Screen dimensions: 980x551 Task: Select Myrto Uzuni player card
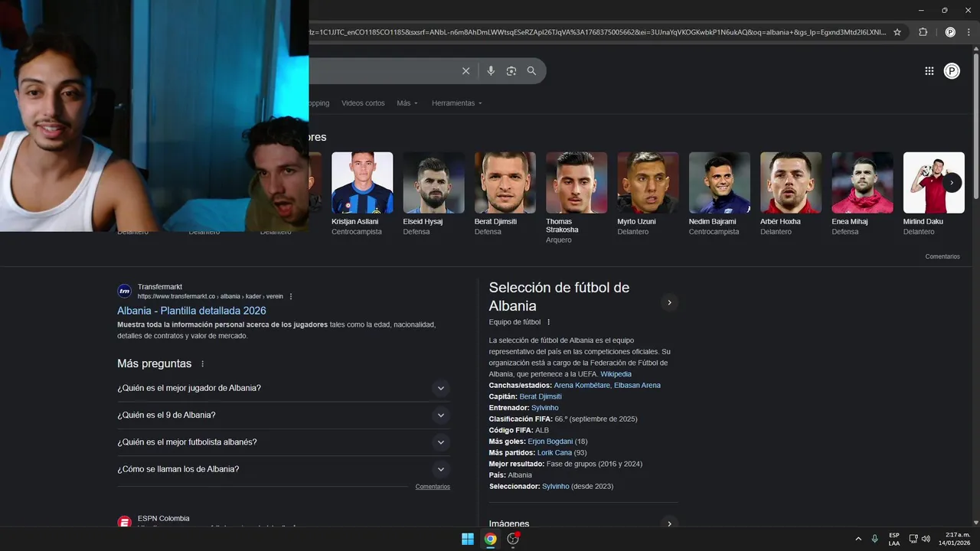(x=648, y=193)
